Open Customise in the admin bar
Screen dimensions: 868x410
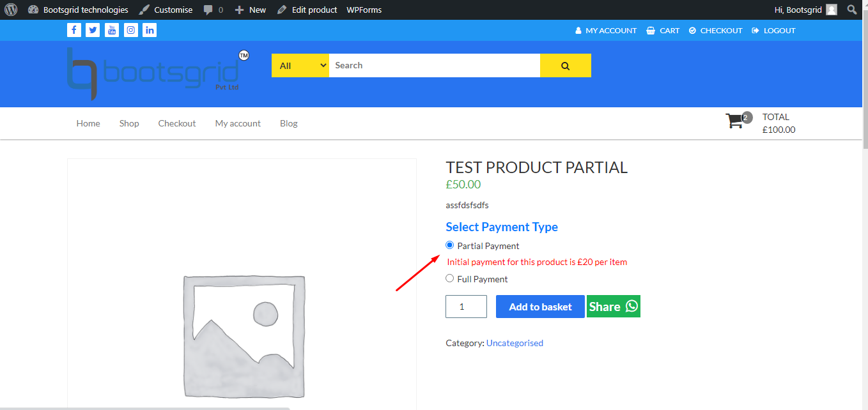point(166,10)
